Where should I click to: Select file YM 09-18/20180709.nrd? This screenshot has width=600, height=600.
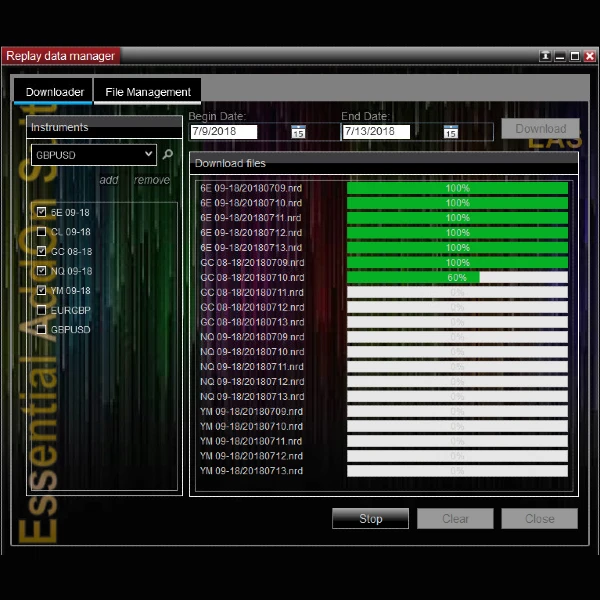tap(251, 411)
